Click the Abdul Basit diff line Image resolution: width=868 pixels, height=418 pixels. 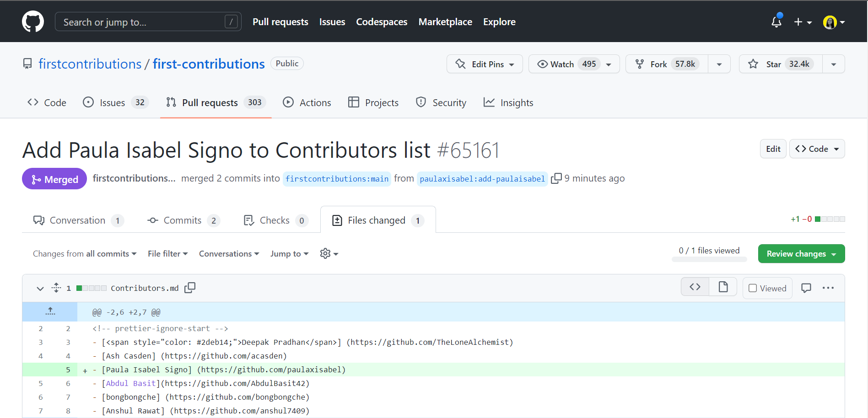[433, 383]
